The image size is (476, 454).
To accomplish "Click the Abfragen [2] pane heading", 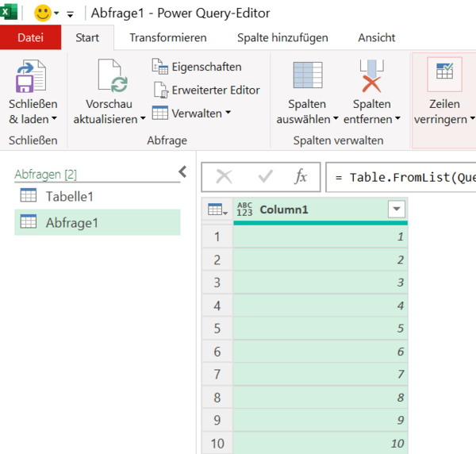I will click(45, 175).
